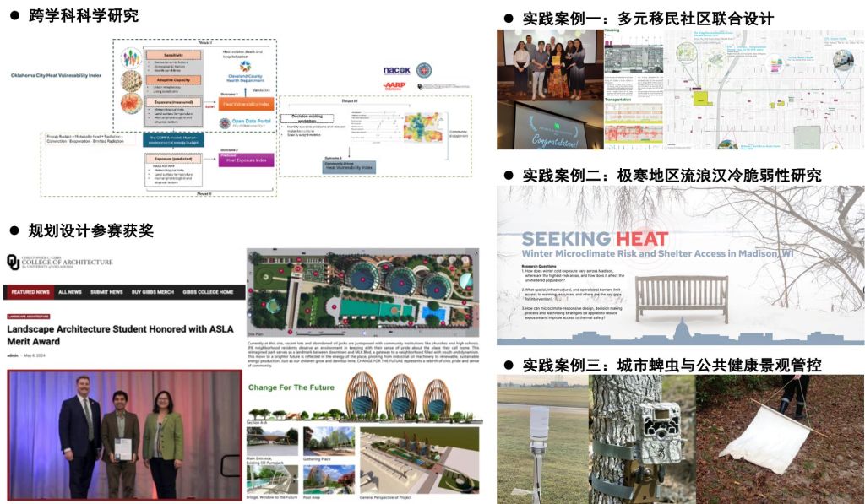Image resolution: width=865 pixels, height=504 pixels.
Task: Select the Community-driven Heat Vulnerability Index box
Action: tap(349, 166)
